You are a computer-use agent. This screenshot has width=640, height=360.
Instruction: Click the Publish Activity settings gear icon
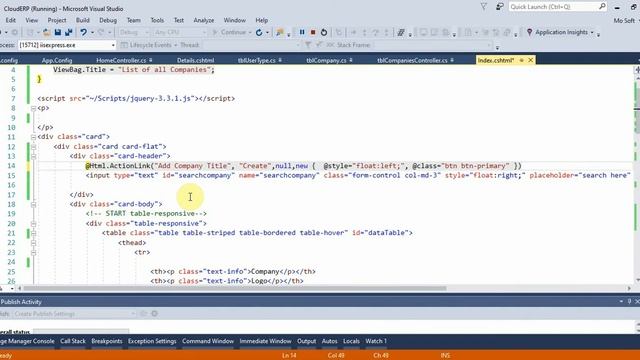pos(154,313)
